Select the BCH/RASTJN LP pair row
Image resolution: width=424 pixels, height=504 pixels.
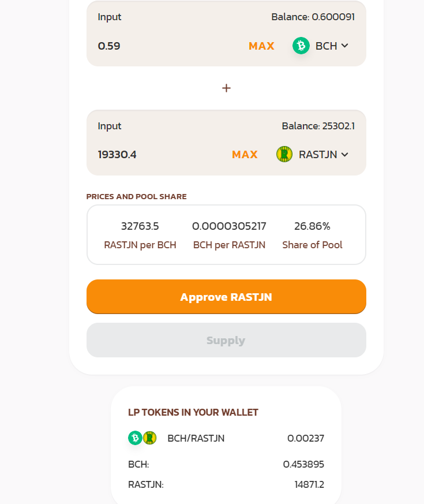coord(226,438)
